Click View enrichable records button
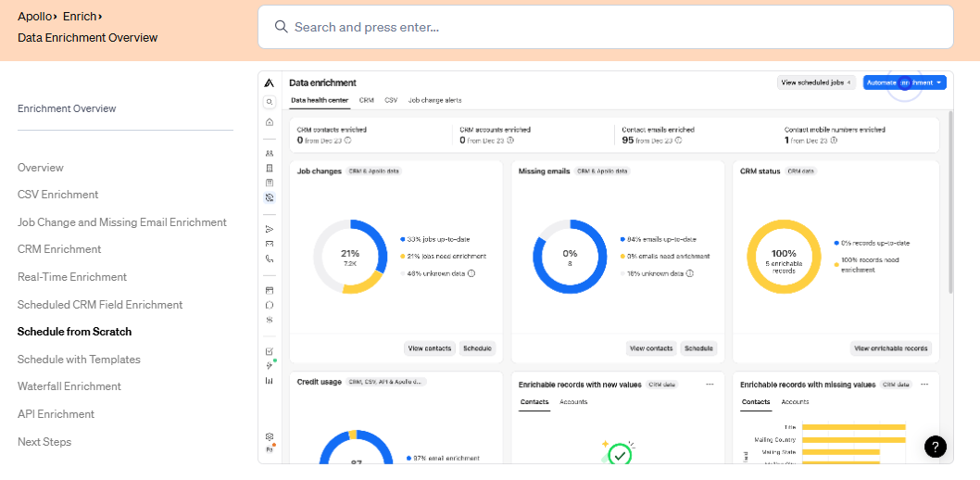The height and width of the screenshot is (480, 980). pos(891,348)
